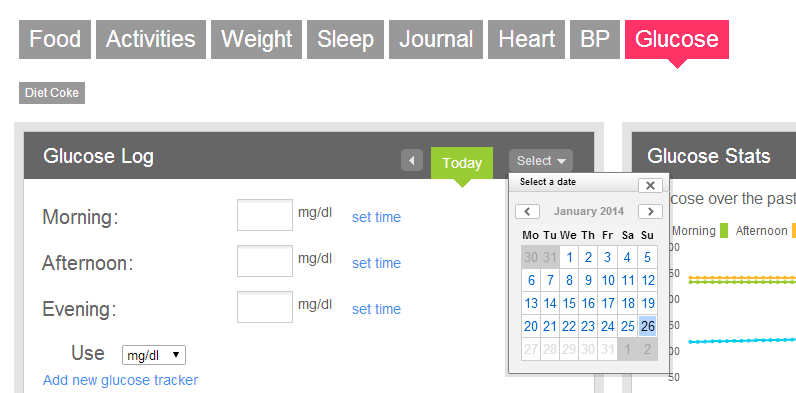
Task: Open the BP tab
Action: click(x=594, y=40)
